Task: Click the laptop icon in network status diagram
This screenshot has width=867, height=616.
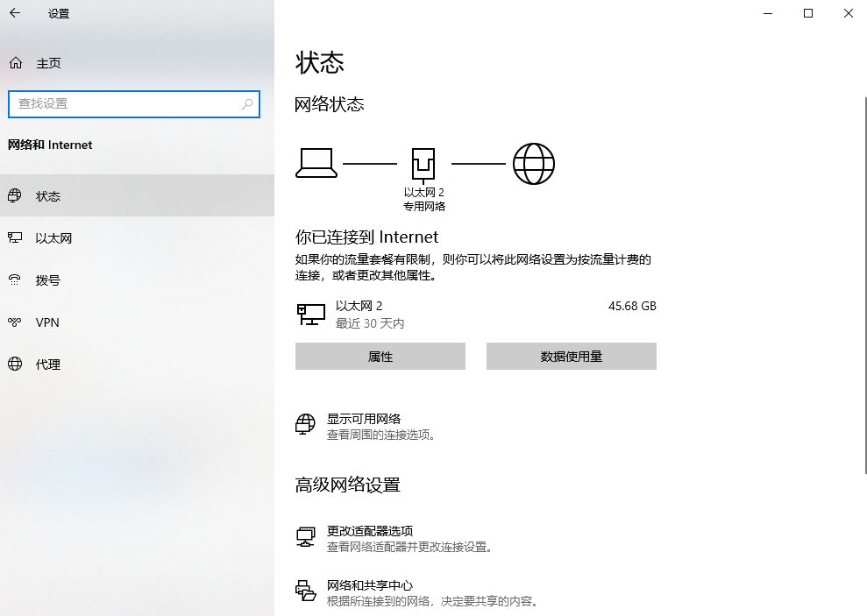Action: point(316,164)
